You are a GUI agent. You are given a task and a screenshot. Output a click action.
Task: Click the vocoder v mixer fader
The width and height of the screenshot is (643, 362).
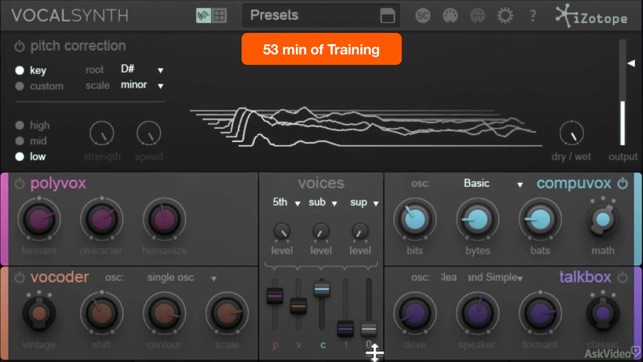(x=298, y=306)
